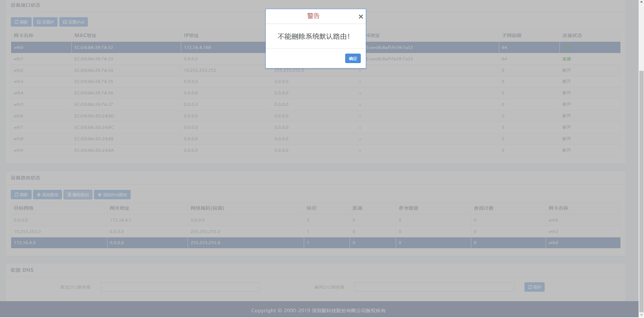Click the 添加IPv6路由 plus button
The image size is (644, 318).
coord(112,195)
